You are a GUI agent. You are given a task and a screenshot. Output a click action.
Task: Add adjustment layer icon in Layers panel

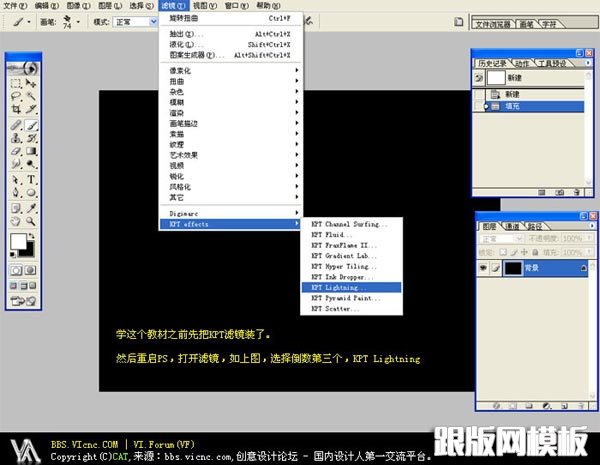(x=546, y=406)
